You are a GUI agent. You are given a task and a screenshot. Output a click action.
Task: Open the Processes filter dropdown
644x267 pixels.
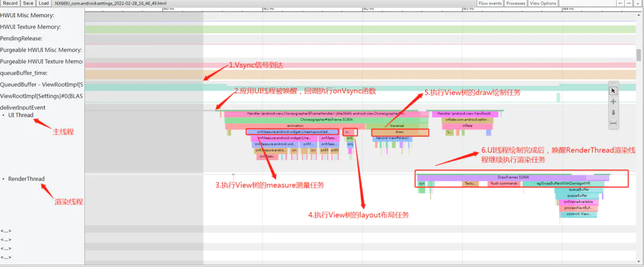click(x=516, y=3)
